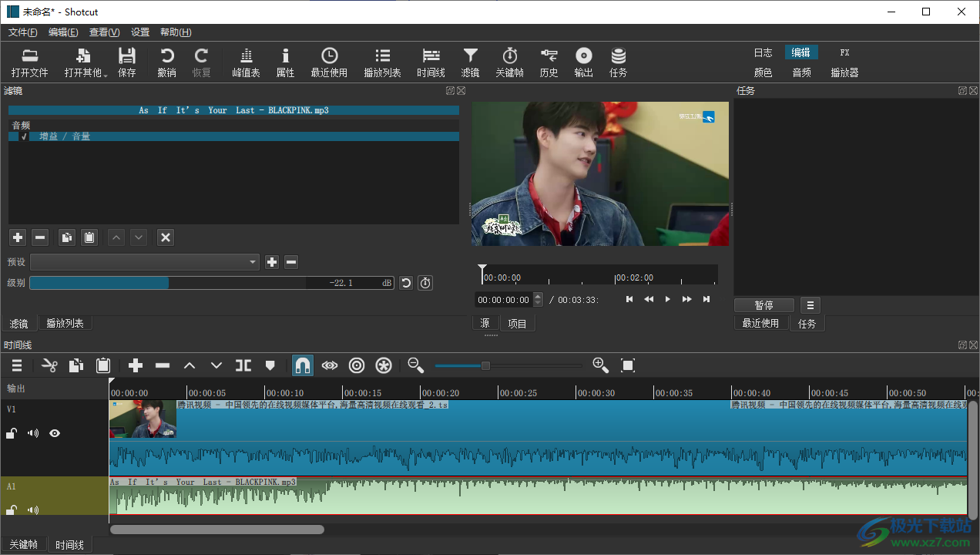Screen dimensions: 980x555
Task: Copy filters with the copy icon
Action: coord(67,237)
